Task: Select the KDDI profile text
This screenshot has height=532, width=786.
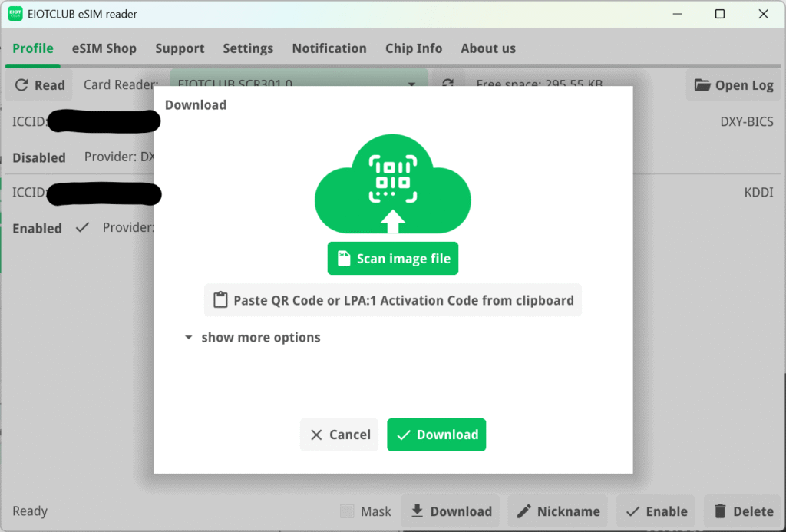Action: (x=758, y=193)
